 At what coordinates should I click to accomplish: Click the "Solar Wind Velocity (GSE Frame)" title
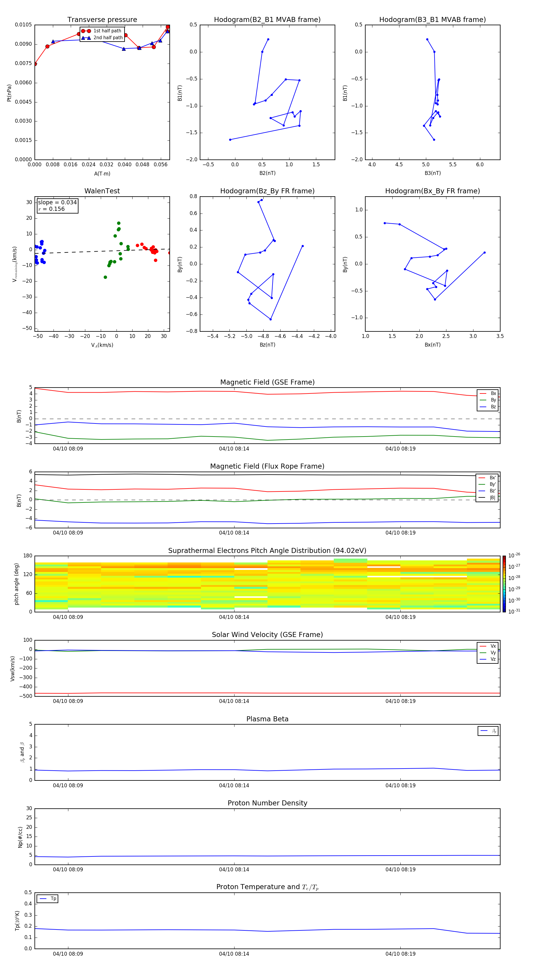point(267,635)
